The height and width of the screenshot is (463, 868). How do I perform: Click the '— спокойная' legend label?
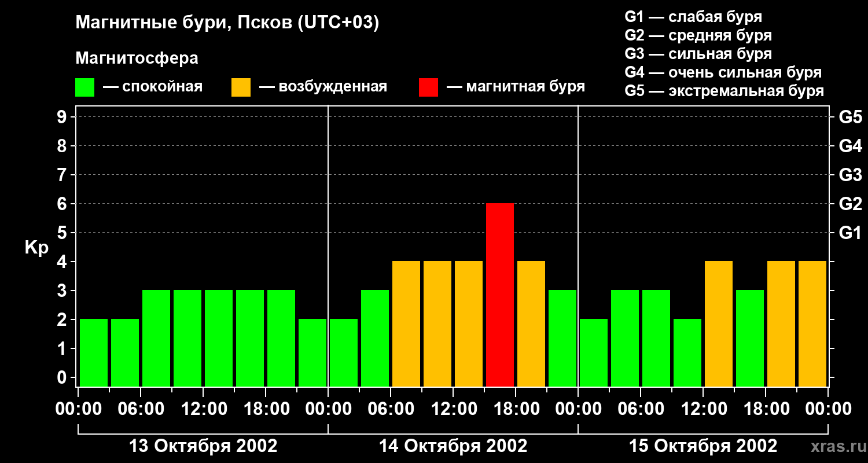(x=153, y=87)
